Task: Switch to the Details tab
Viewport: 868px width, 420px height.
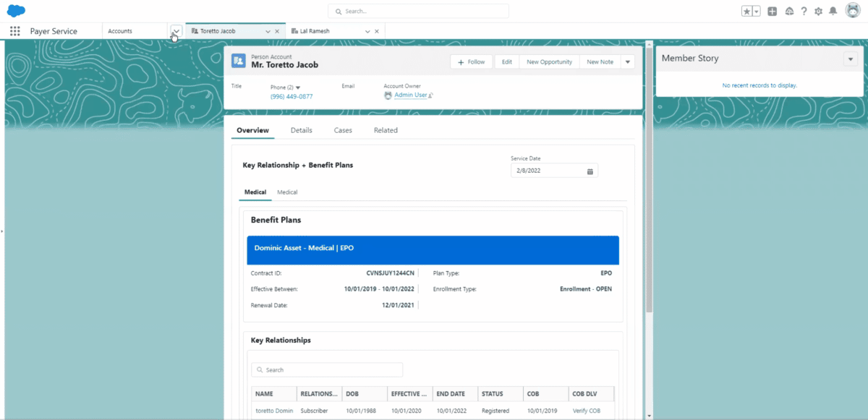Action: point(301,130)
